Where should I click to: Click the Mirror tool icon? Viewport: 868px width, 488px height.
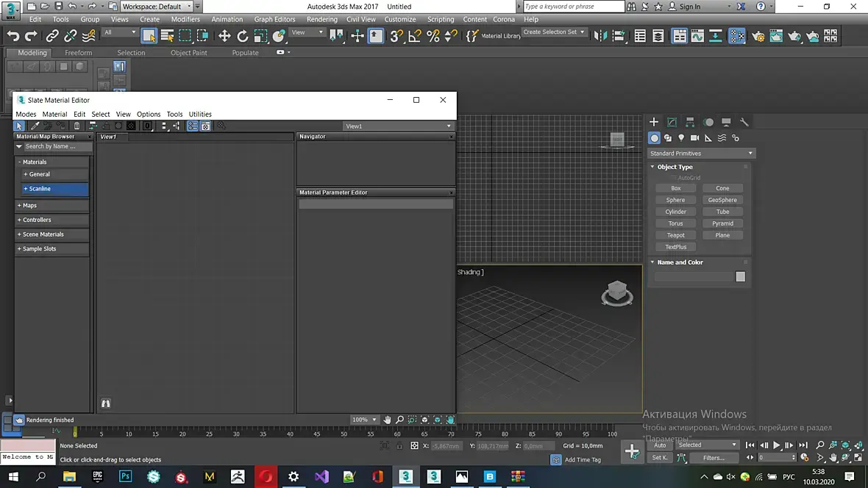(x=601, y=35)
